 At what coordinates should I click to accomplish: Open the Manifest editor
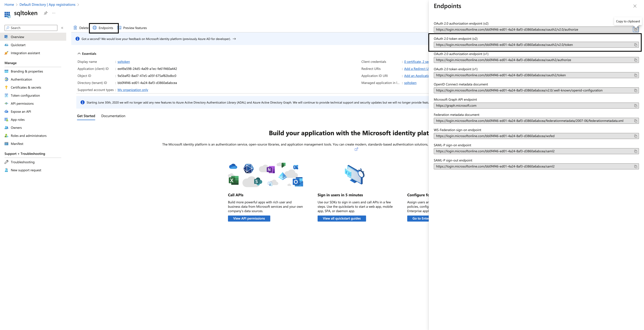pos(17,144)
